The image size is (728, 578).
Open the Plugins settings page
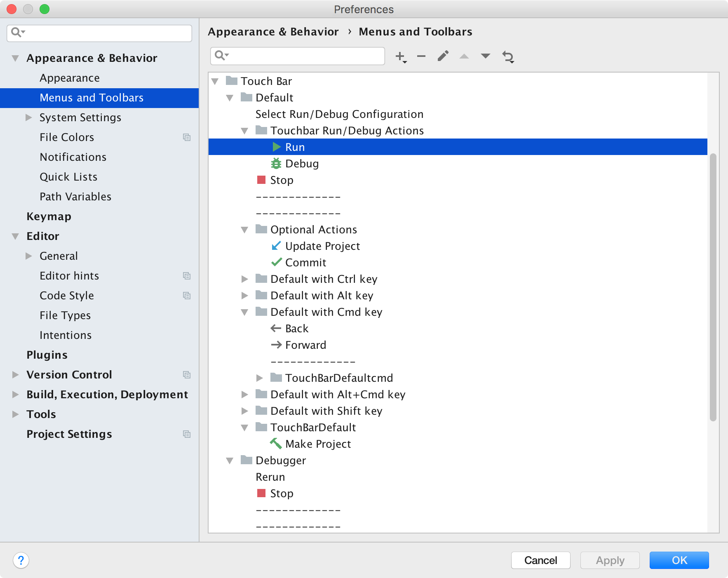coord(47,355)
